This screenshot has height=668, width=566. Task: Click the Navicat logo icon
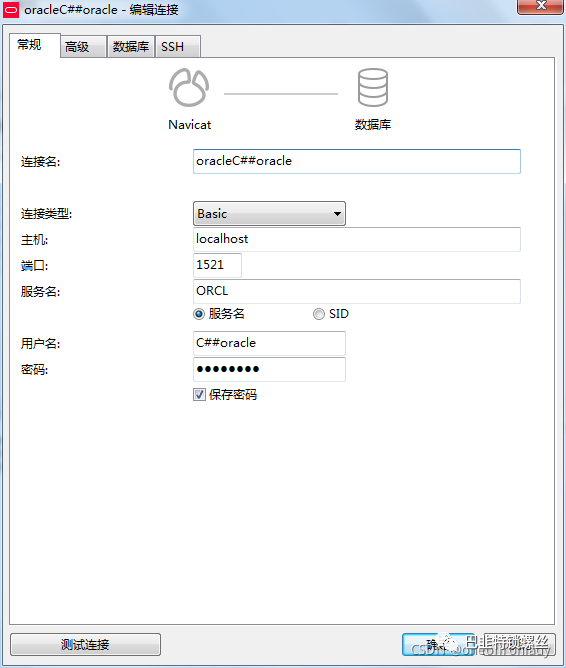(189, 88)
